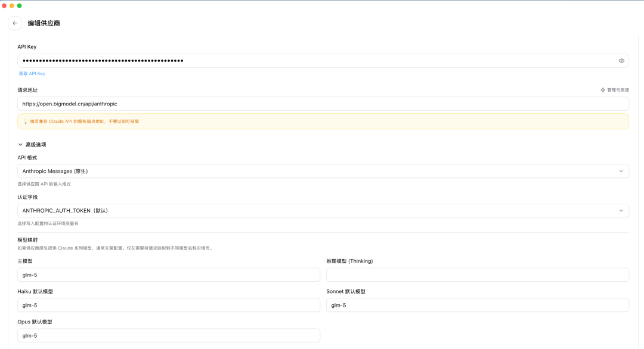The image size is (644, 349).
Task: Reveal the API Key with eye icon
Action: (621, 61)
